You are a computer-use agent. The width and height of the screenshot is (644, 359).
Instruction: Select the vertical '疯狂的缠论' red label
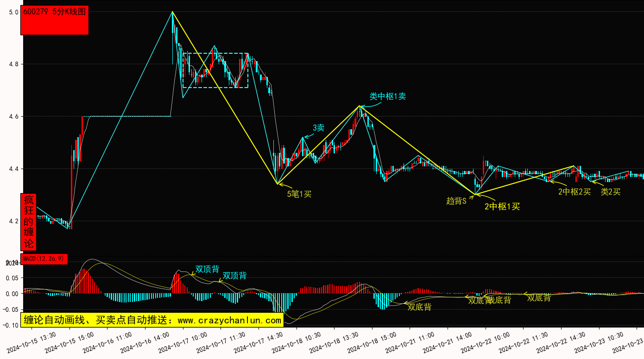[29, 222]
